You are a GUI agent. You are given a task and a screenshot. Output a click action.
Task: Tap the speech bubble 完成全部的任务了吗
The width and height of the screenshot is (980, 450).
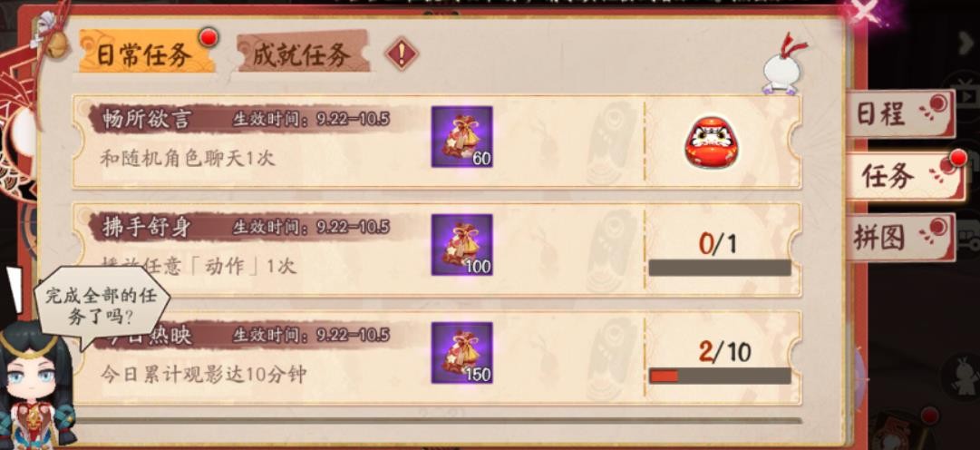(x=100, y=307)
